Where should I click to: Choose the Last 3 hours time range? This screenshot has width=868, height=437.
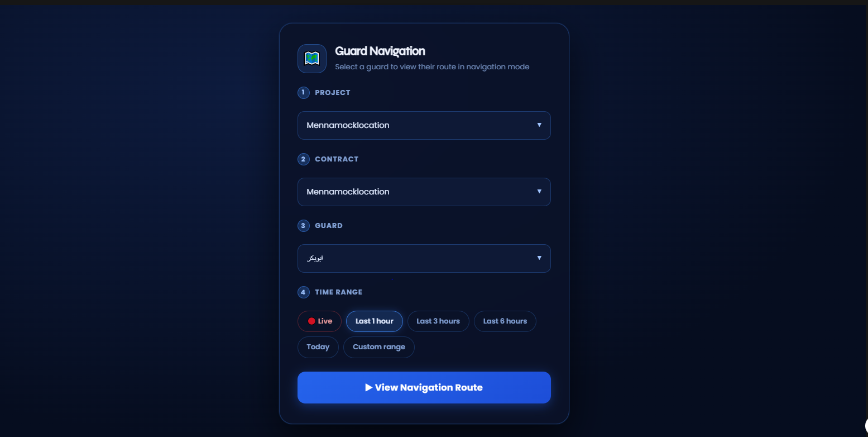coord(438,321)
